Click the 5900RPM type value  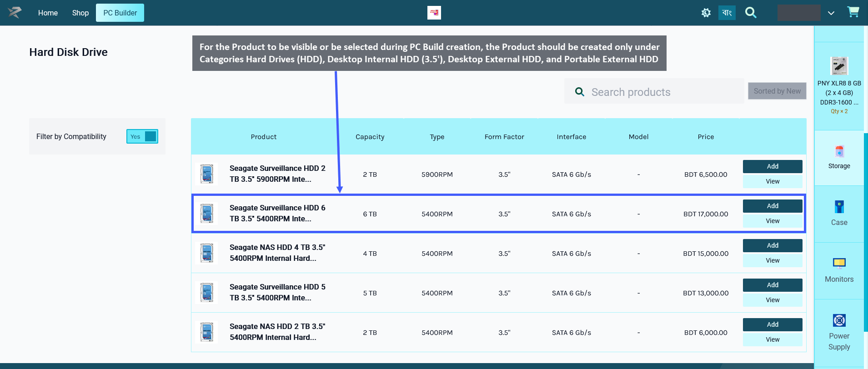coord(437,175)
